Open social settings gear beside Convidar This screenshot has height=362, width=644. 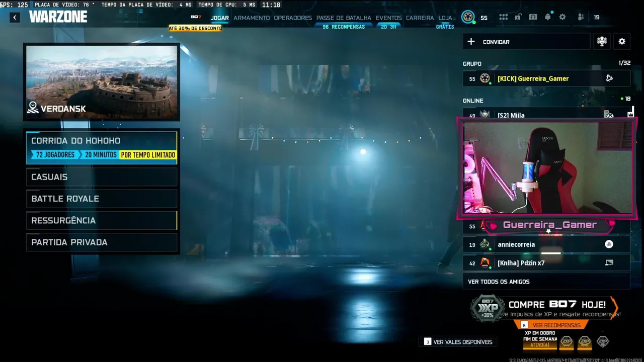pos(622,42)
